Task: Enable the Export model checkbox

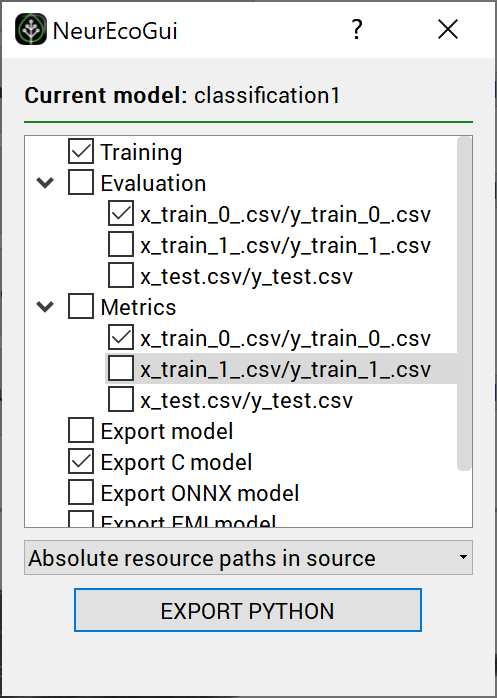Action: click(x=81, y=430)
